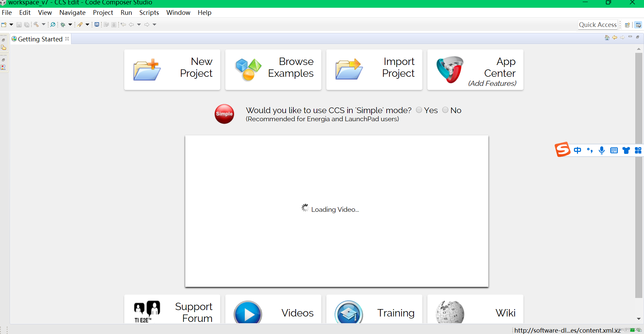Click the Save All toolbar icon
The width and height of the screenshot is (644, 334).
27,25
